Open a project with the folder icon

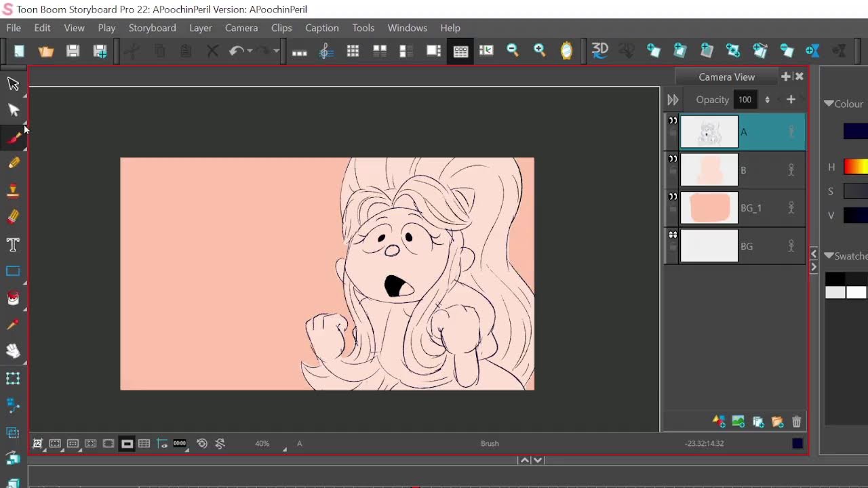(x=46, y=51)
